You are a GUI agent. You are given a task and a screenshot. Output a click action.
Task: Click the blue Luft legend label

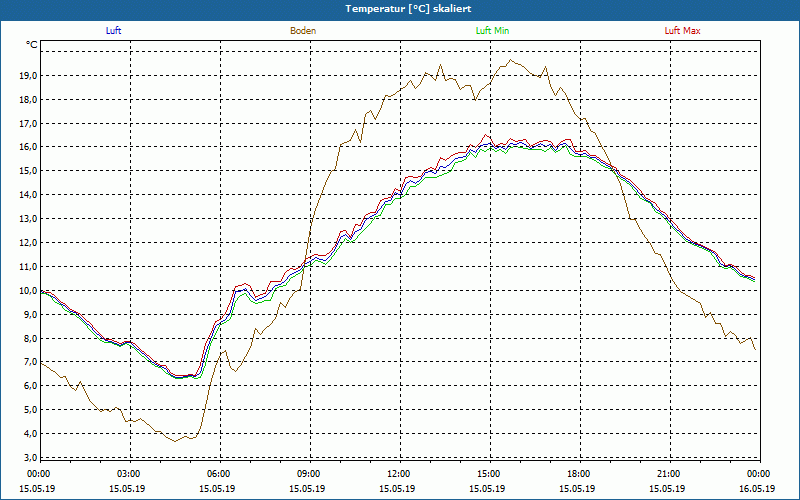click(113, 31)
